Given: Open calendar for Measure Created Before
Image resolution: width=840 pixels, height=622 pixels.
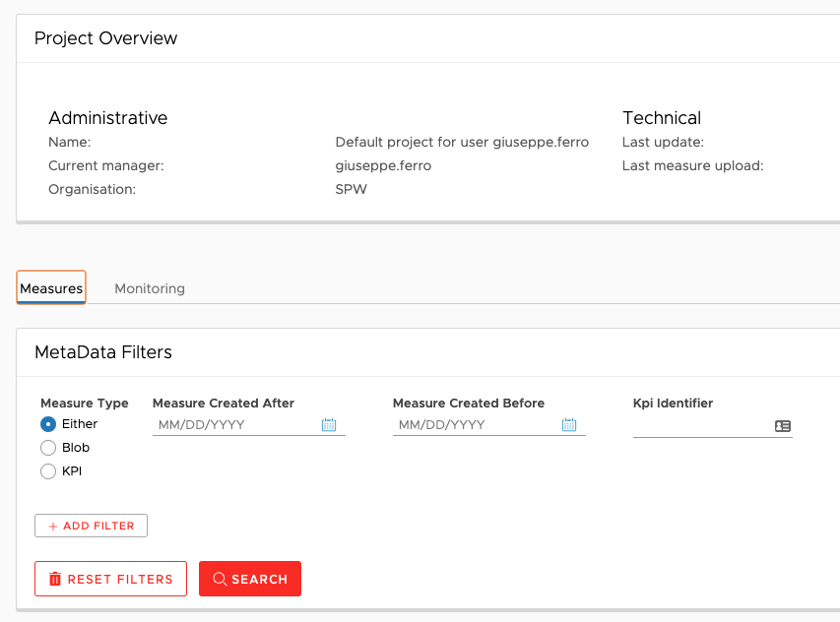Looking at the screenshot, I should 569,424.
